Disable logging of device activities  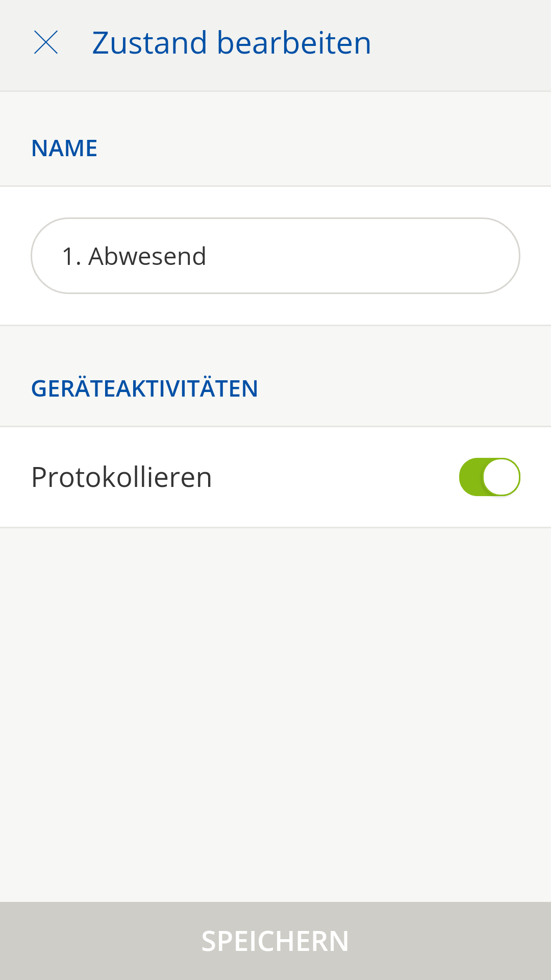[489, 477]
